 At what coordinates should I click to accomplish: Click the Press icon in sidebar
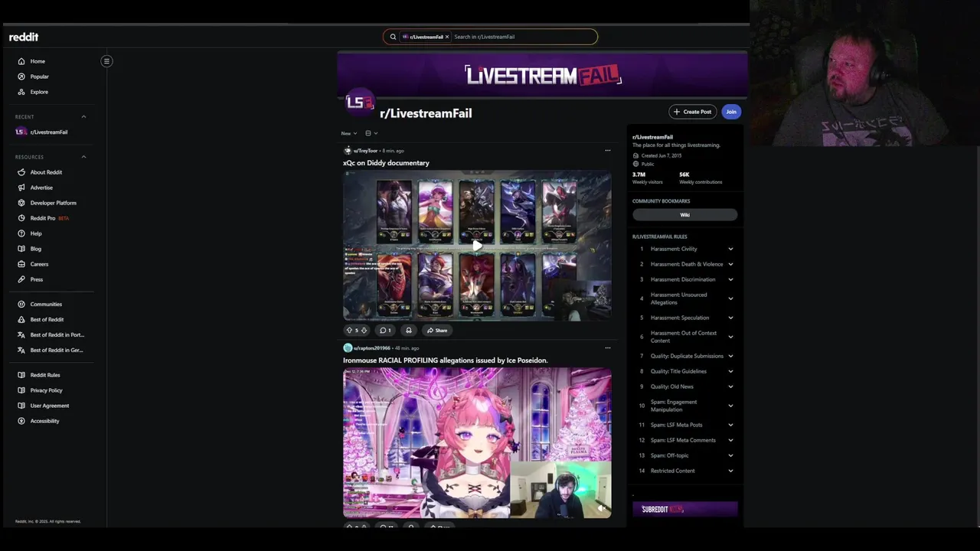pos(21,279)
